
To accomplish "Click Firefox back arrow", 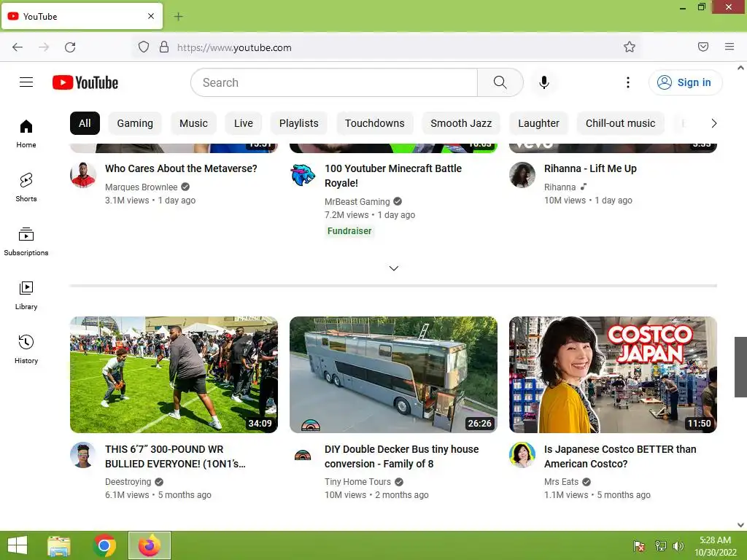I will 18,47.
